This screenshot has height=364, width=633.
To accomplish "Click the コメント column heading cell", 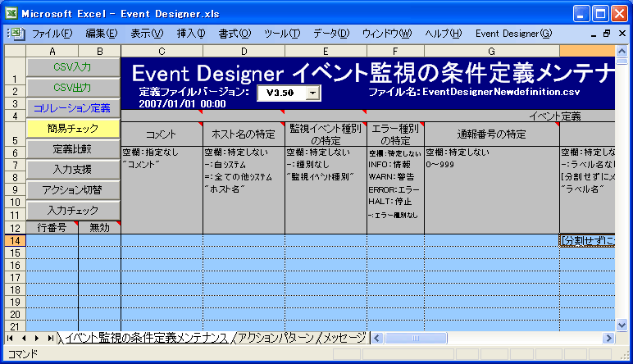I will (162, 134).
